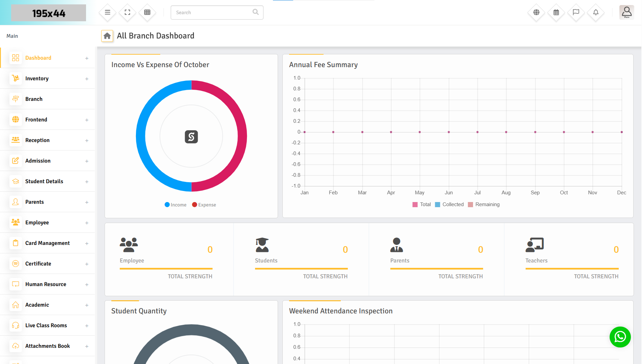
Task: Toggle Collected series in fee summary legend
Action: [x=449, y=204]
